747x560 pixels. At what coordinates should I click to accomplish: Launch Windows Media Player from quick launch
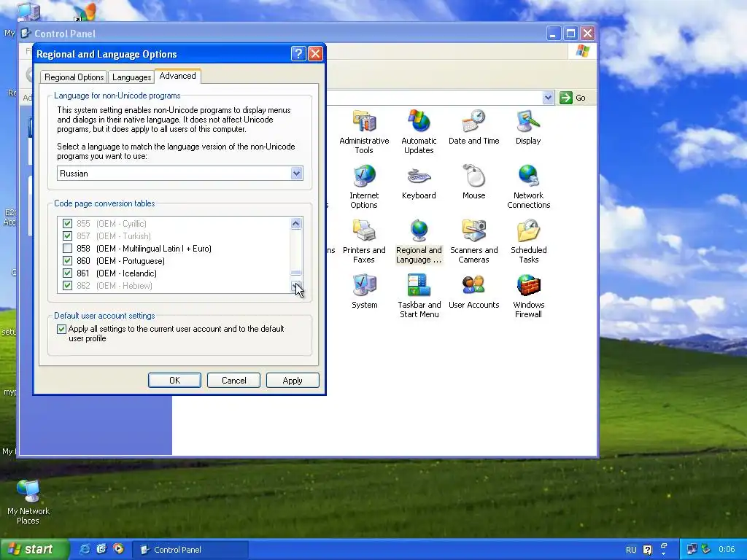(118, 549)
